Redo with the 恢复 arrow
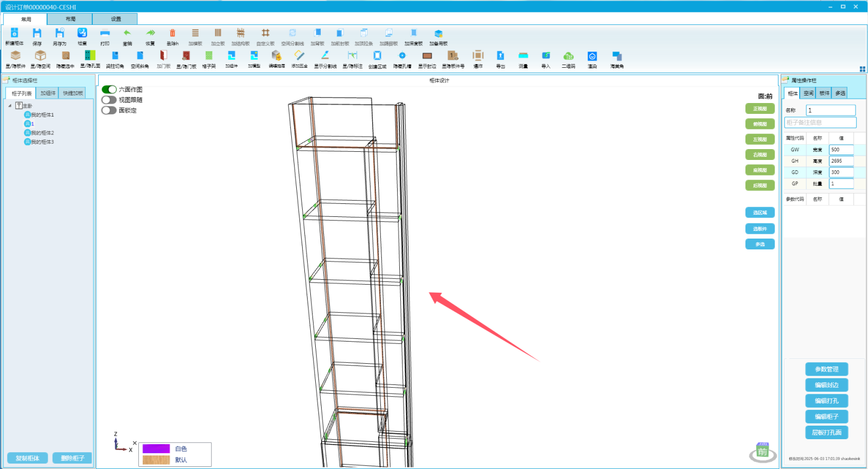Screen dimensions: 868x469 [x=150, y=33]
